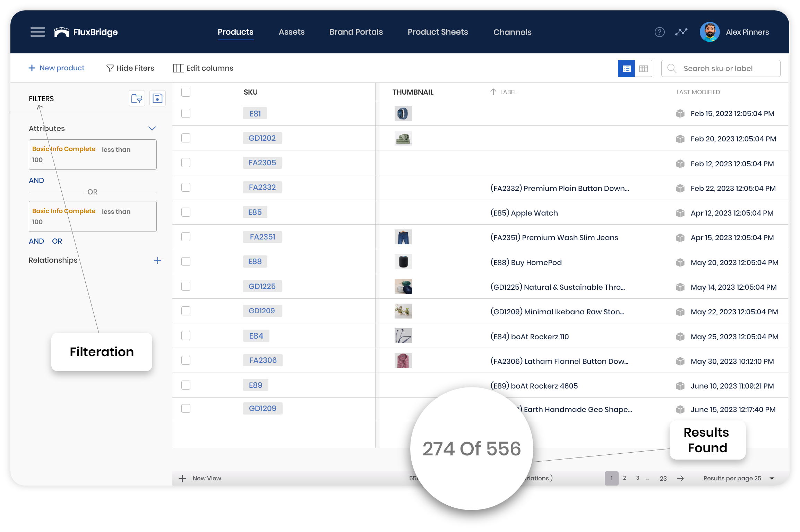800x532 pixels.
Task: Go to next page arrow
Action: pos(680,478)
